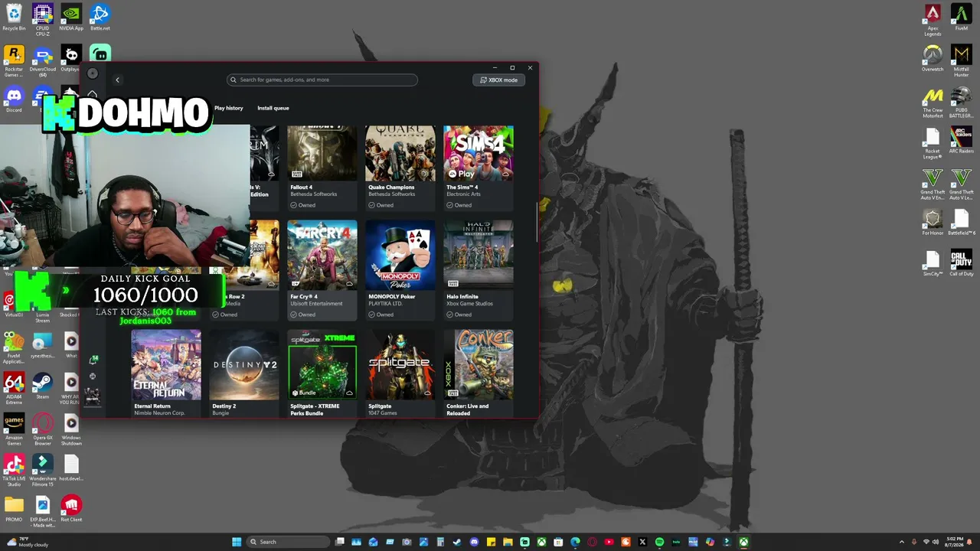
Task: Click the Xbox app profile avatar
Action: tap(93, 73)
